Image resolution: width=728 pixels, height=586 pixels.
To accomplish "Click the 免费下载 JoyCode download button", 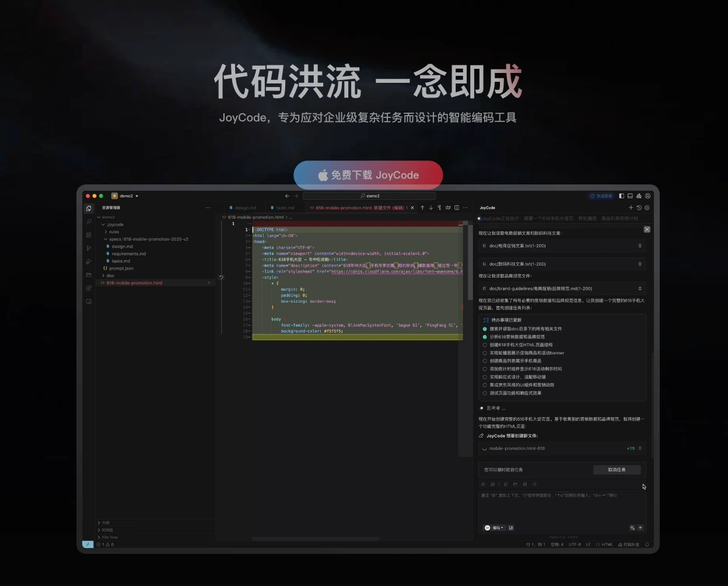I will tap(368, 175).
